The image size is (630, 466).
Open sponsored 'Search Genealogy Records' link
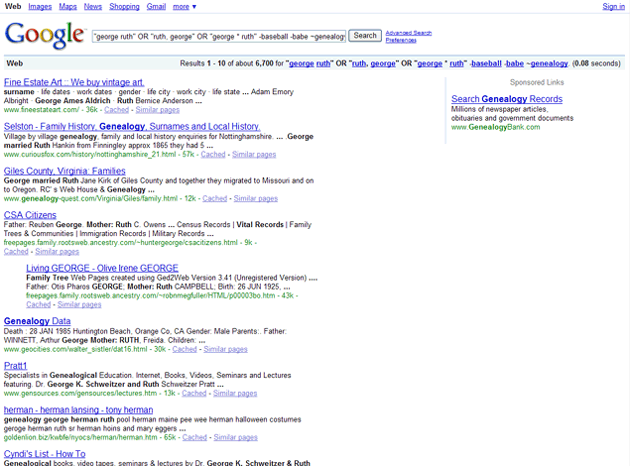pos(507,99)
